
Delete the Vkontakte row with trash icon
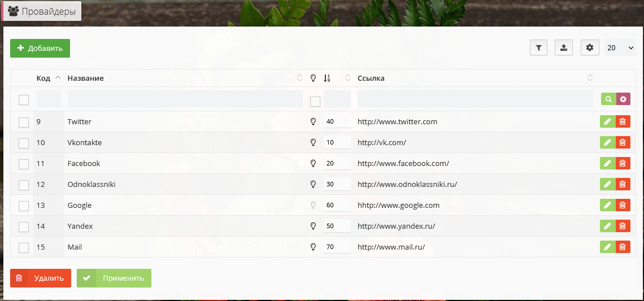(x=623, y=143)
